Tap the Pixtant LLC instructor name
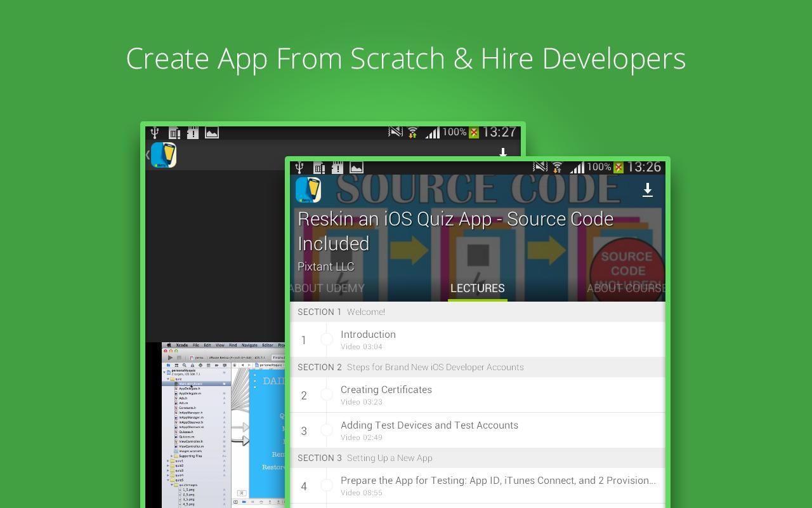 [325, 267]
